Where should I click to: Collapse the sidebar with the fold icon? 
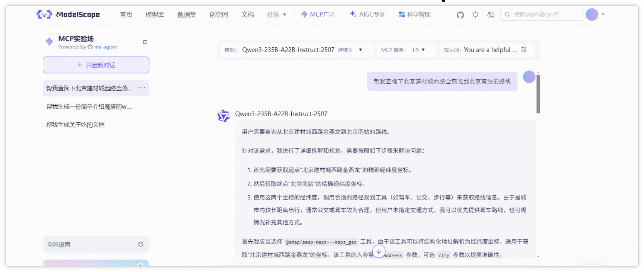click(145, 42)
